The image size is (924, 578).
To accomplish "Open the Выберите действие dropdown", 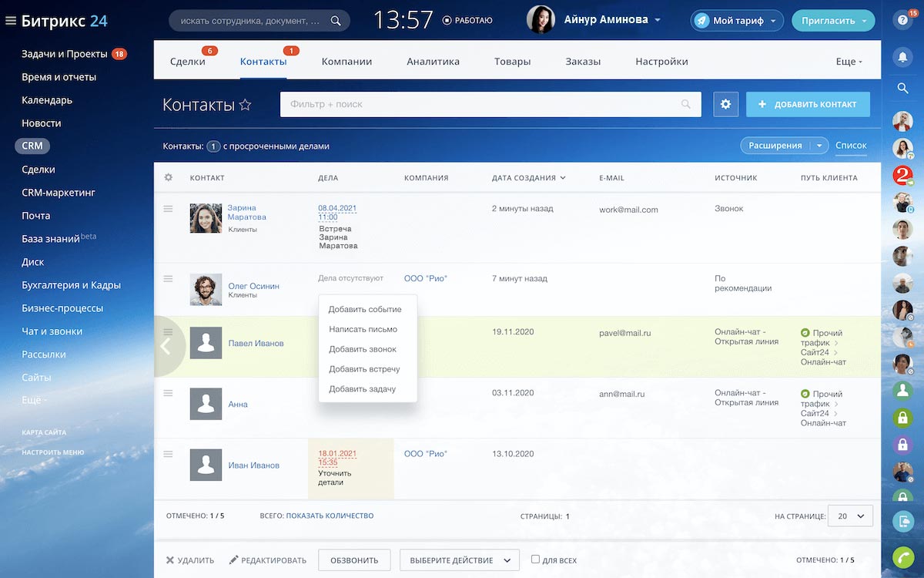I will (x=459, y=560).
